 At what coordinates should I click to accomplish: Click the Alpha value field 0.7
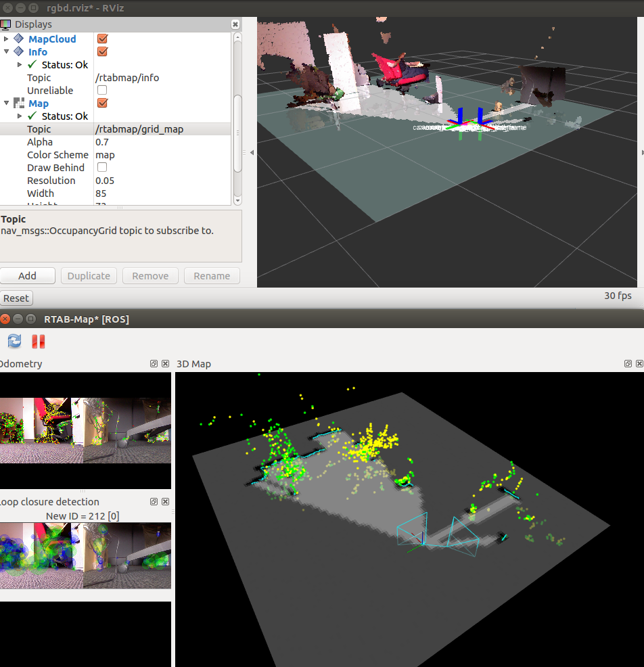point(162,142)
